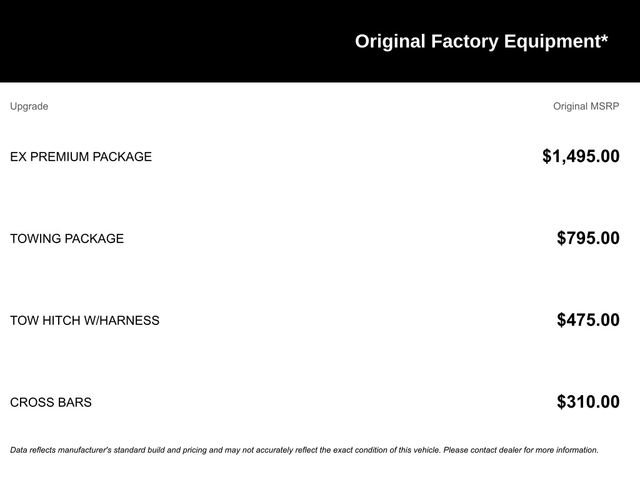Click the Please contact dealer sentence
Viewport: 640px width, 480px height.
(520, 450)
